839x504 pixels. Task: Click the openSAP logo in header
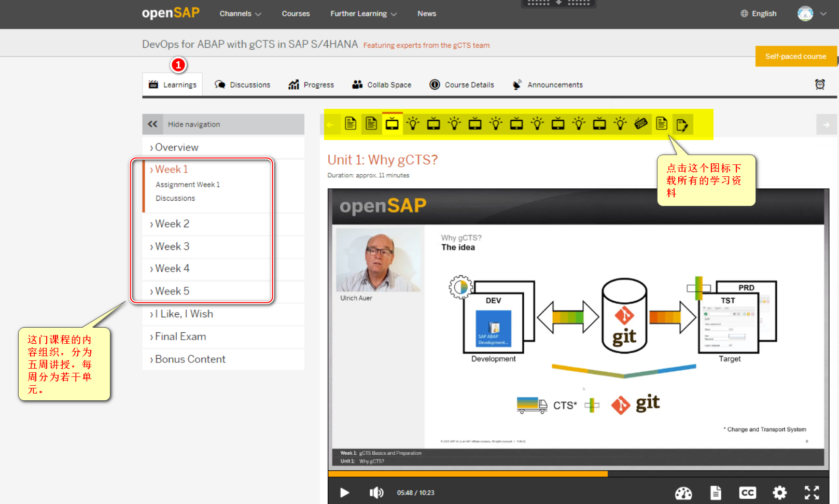click(171, 13)
